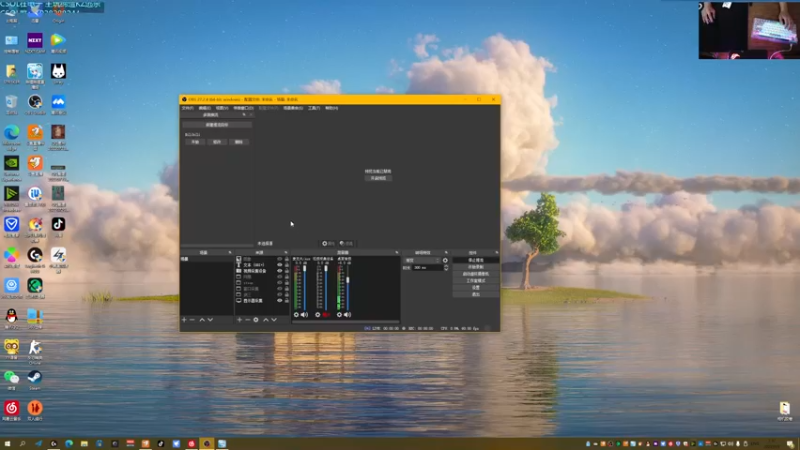This screenshot has width=800, height=450.
Task: Unmute the red muted speaker in mixer
Action: pos(326,315)
